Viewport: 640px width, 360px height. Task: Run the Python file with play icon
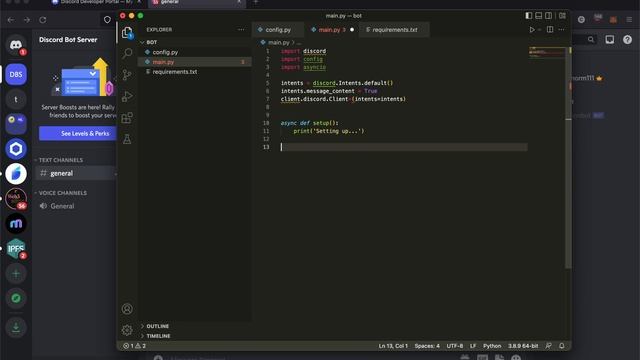click(x=531, y=30)
